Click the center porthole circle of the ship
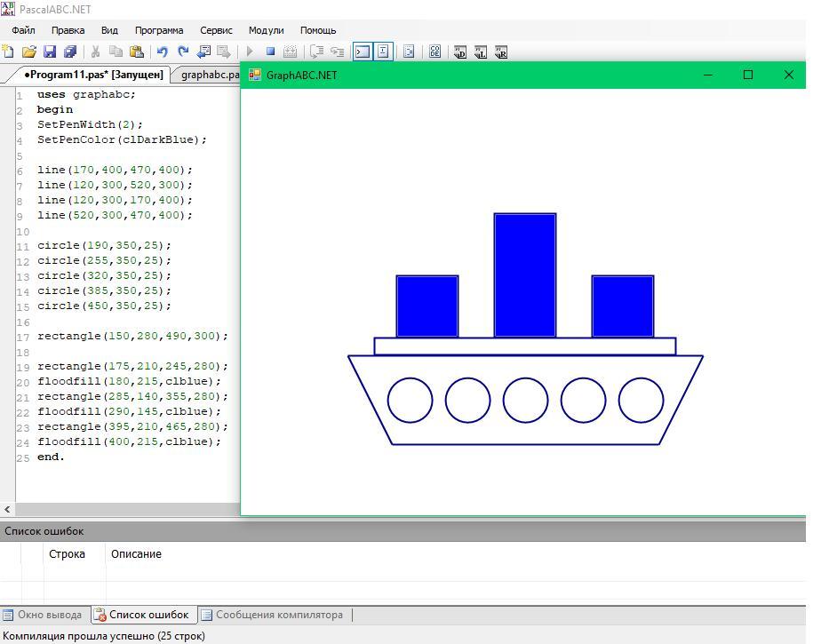 (525, 401)
